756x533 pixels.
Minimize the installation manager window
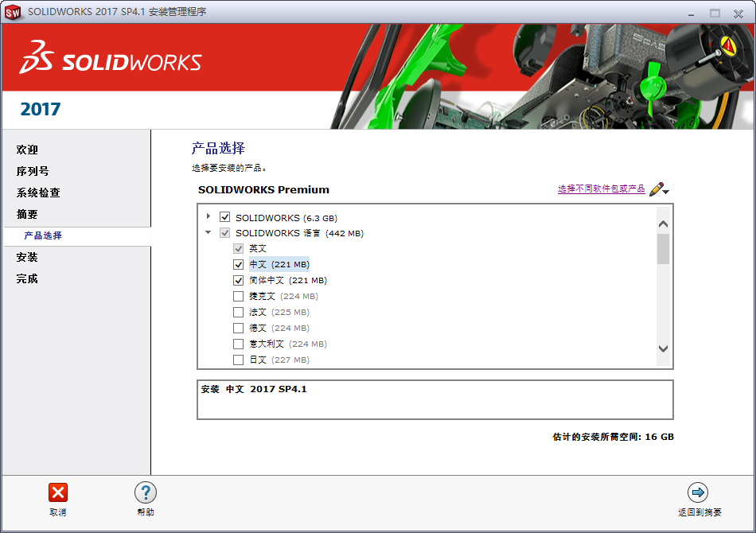(x=691, y=14)
